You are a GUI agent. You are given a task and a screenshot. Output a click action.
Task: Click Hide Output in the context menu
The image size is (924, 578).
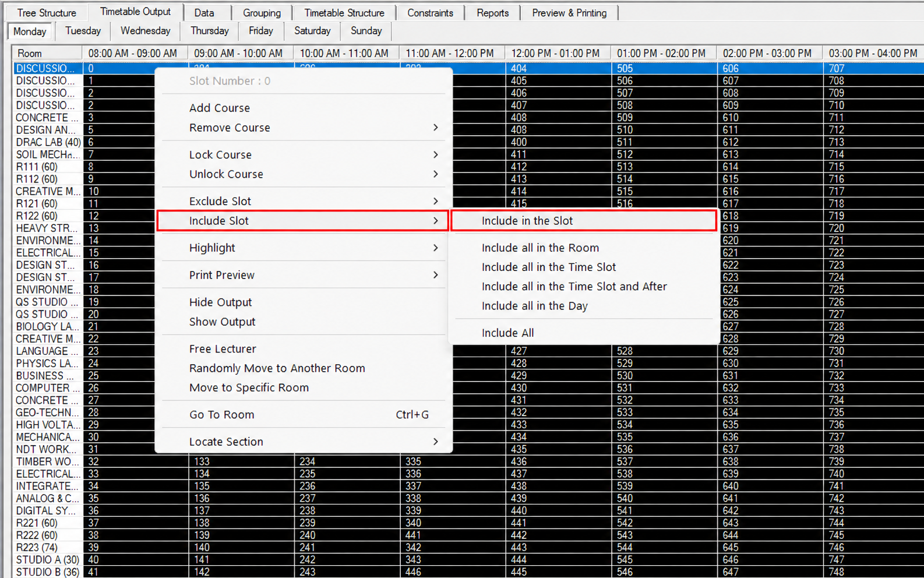(304, 302)
